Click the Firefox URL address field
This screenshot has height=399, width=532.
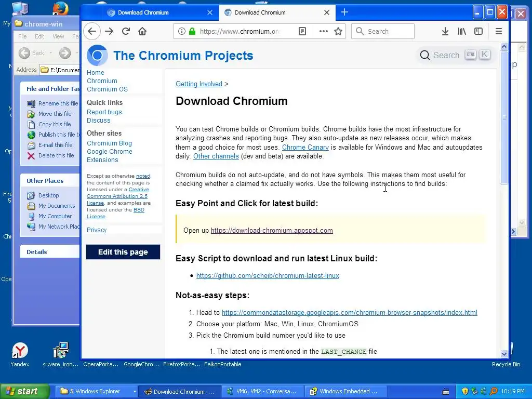240,31
